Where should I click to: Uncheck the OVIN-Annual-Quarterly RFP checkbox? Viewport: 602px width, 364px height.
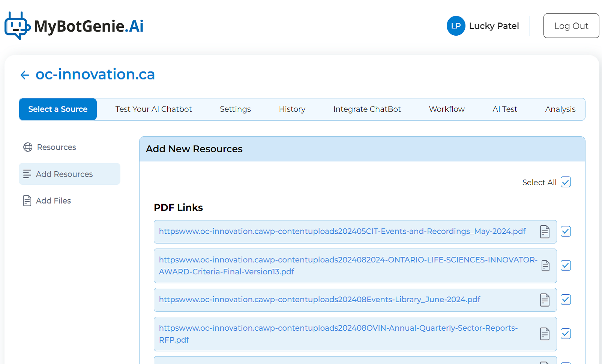coord(566,334)
